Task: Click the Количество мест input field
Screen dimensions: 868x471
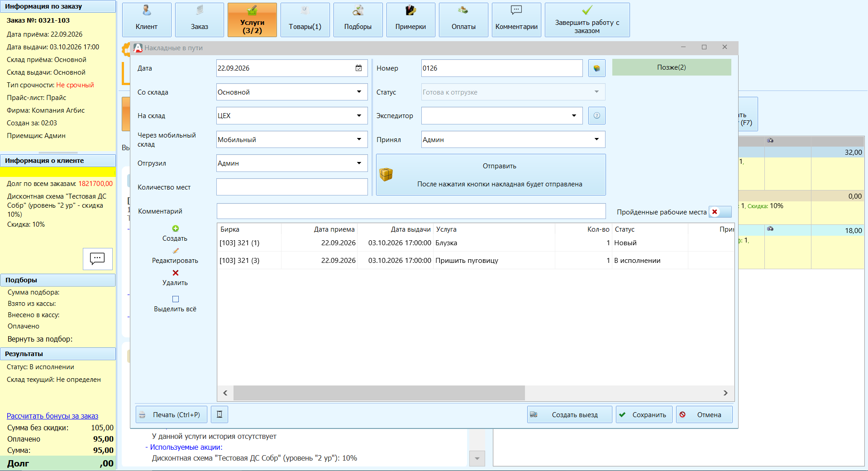Action: (x=292, y=187)
